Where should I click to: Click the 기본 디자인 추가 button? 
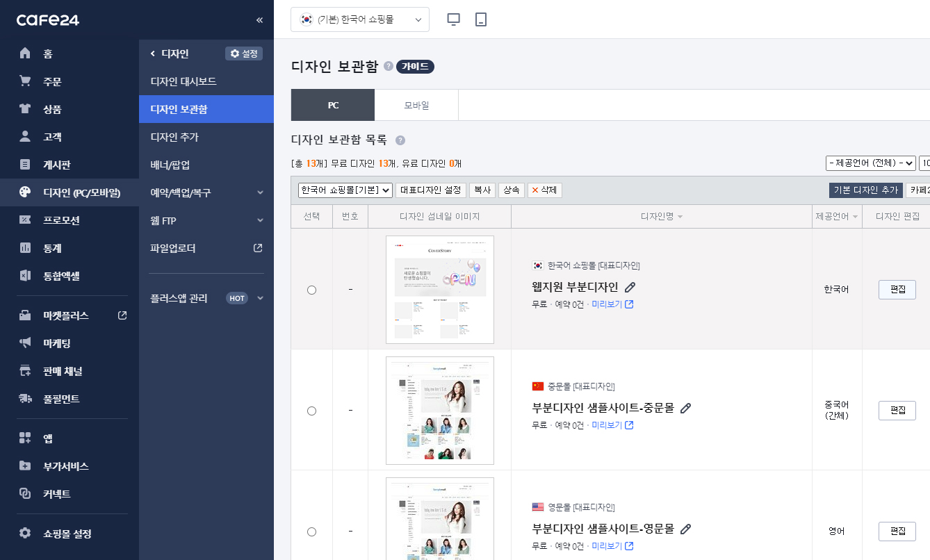coord(866,190)
